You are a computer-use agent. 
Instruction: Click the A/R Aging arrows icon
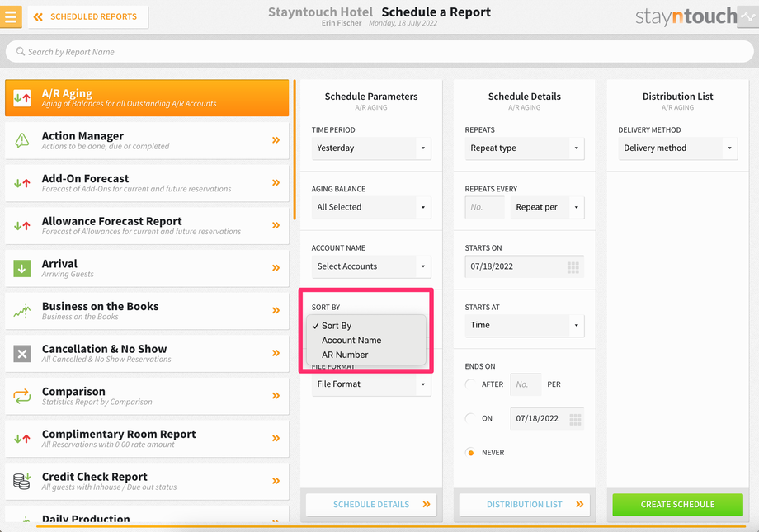pos(21,98)
